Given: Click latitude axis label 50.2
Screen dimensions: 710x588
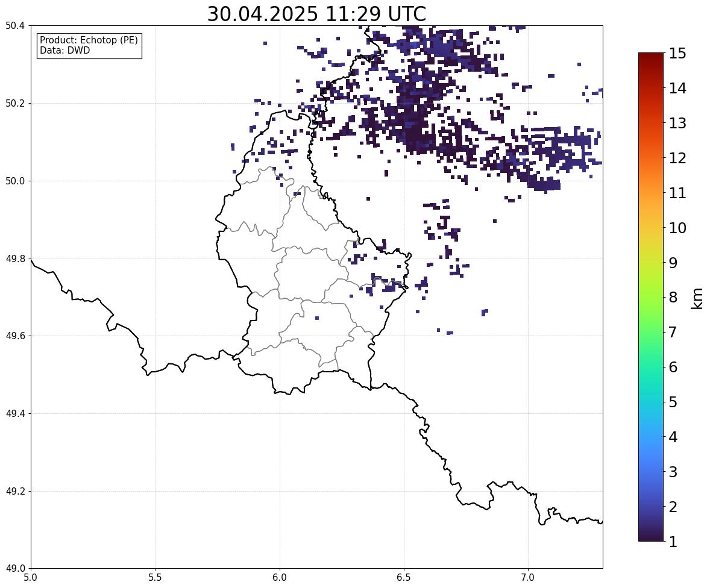Looking at the screenshot, I should (16, 103).
